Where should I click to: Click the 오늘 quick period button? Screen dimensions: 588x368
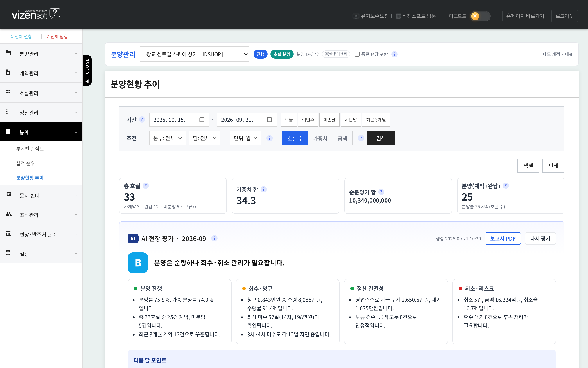(x=289, y=119)
